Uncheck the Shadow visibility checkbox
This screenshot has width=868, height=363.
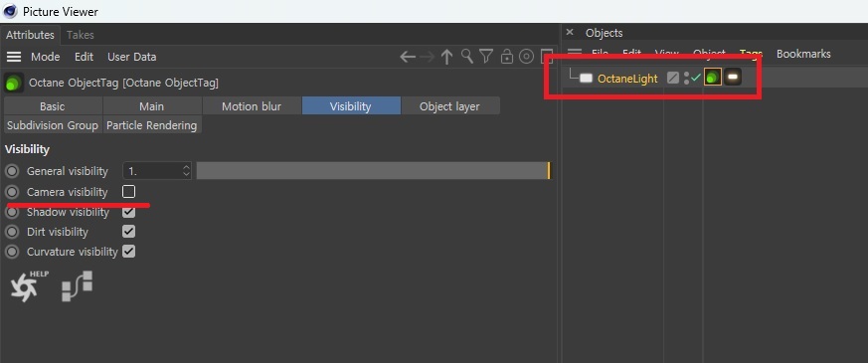128,212
